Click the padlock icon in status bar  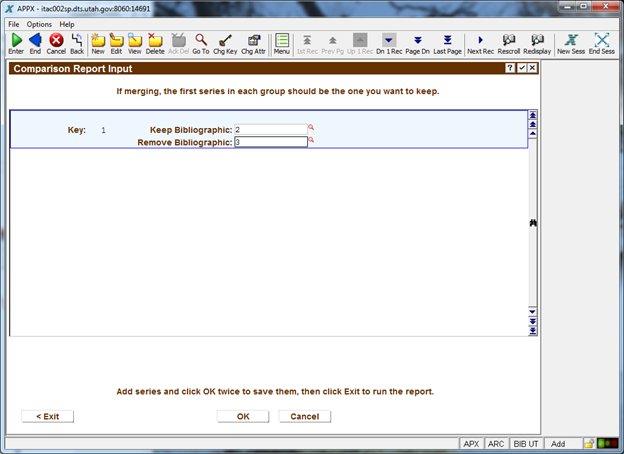tap(589, 444)
